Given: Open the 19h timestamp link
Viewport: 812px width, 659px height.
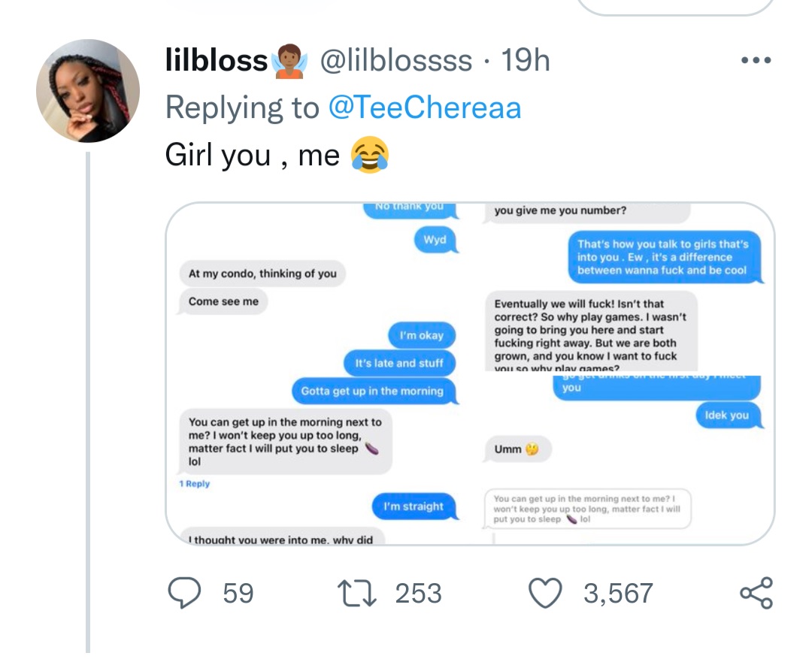Looking at the screenshot, I should click(526, 62).
